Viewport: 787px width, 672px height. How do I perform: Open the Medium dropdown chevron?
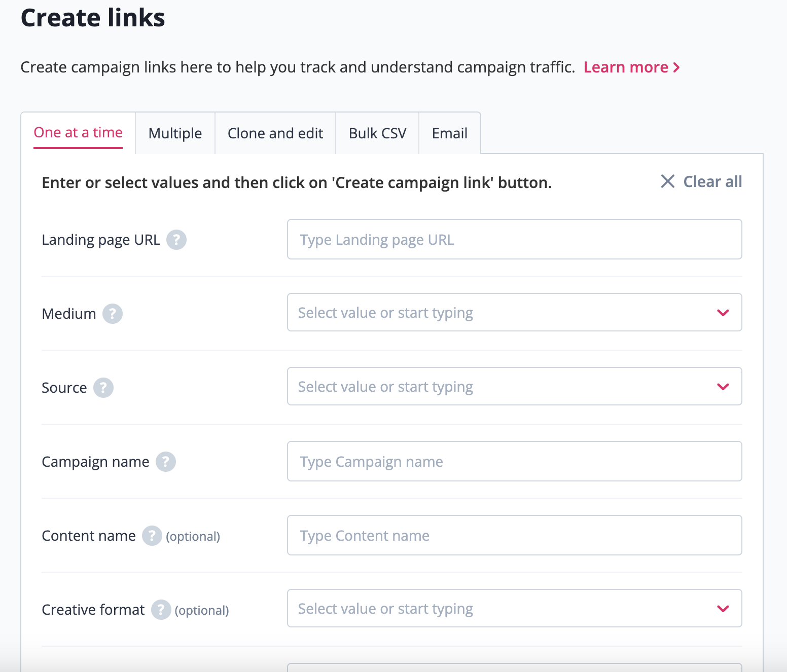pyautogui.click(x=723, y=313)
